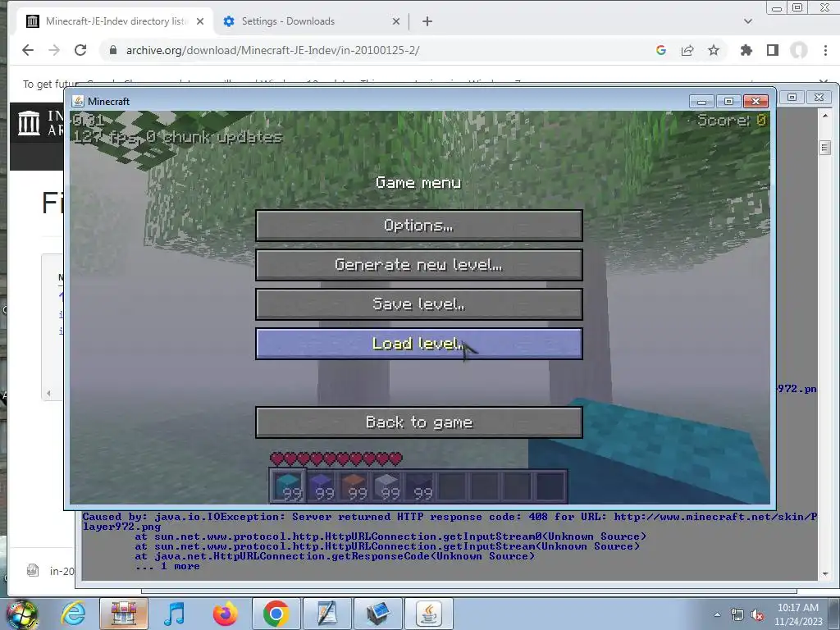The image size is (840, 630).
Task: Open Firefox from the taskbar
Action: 225,614
